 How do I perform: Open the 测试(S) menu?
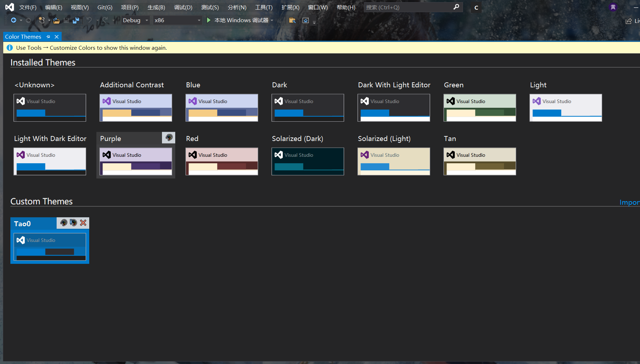[210, 7]
